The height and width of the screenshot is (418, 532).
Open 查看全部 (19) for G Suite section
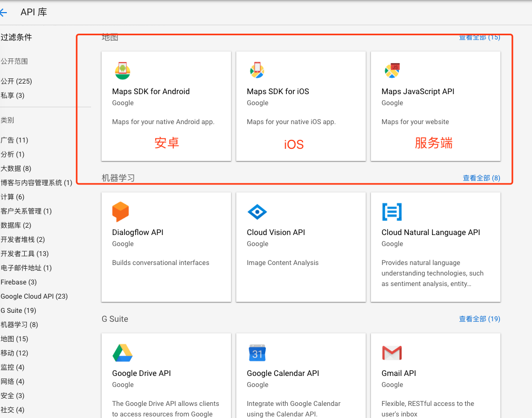click(x=479, y=319)
